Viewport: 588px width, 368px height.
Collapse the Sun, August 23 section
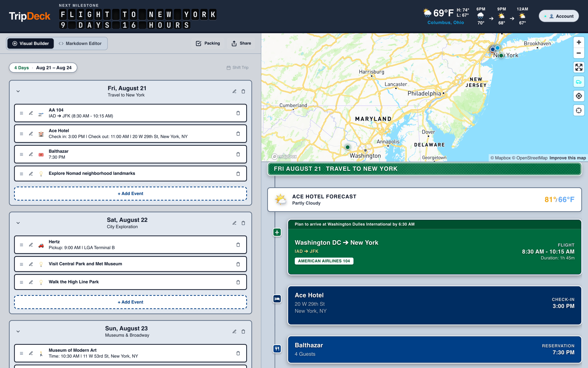coord(18,332)
